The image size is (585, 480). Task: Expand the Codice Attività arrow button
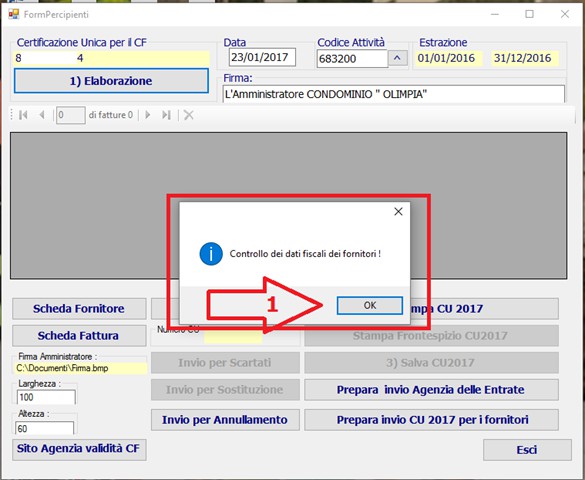(397, 58)
